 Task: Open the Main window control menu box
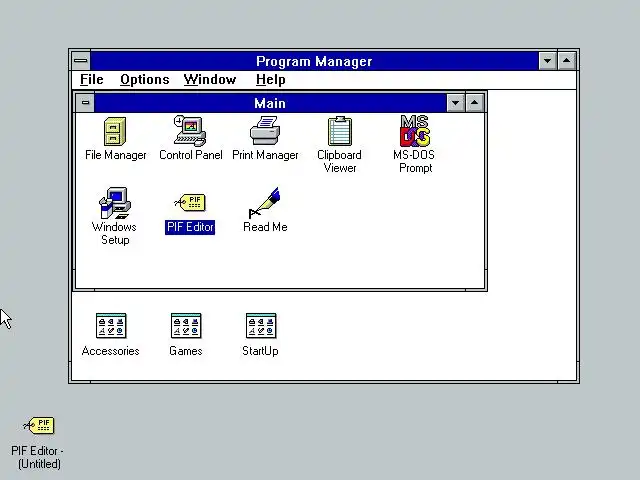pos(85,102)
